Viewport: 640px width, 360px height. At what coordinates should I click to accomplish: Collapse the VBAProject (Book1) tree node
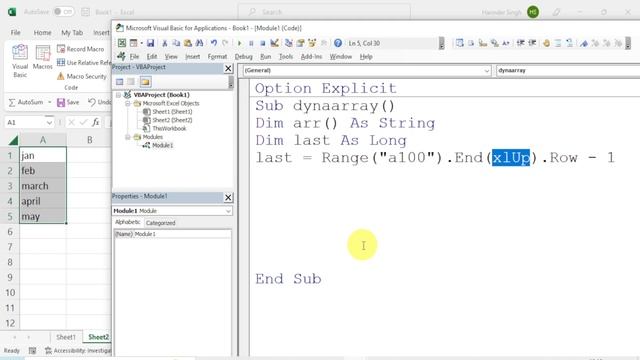[x=118, y=95]
